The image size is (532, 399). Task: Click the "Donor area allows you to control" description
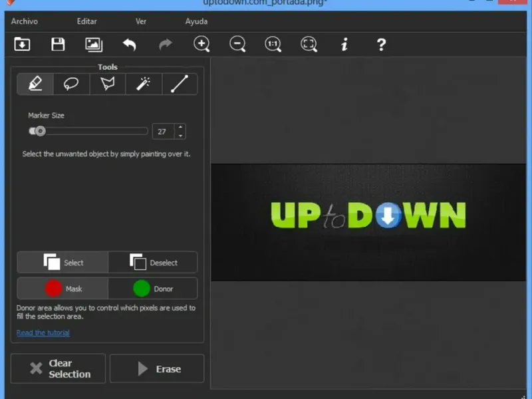(106, 312)
